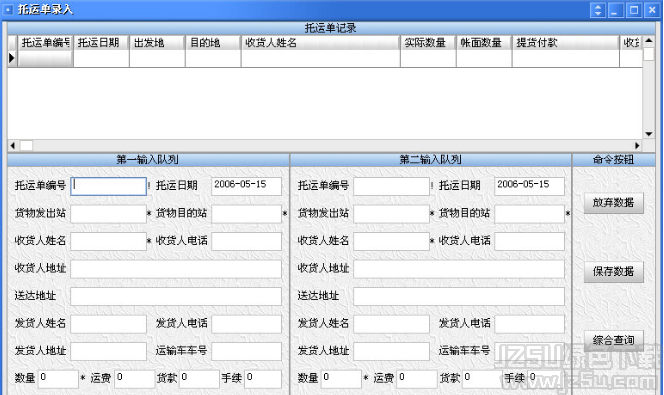Click the 保存数据 button
The width and height of the screenshot is (664, 395).
pyautogui.click(x=614, y=271)
